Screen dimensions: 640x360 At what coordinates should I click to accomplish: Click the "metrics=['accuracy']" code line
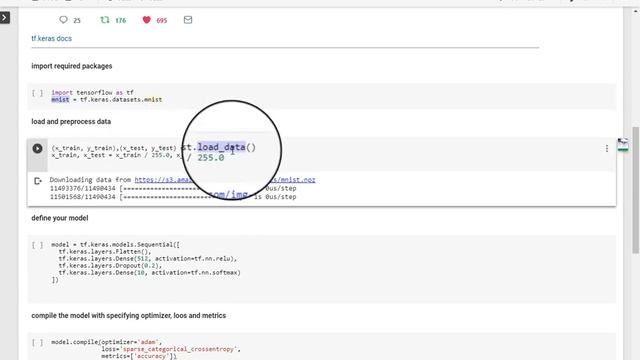coord(139,356)
